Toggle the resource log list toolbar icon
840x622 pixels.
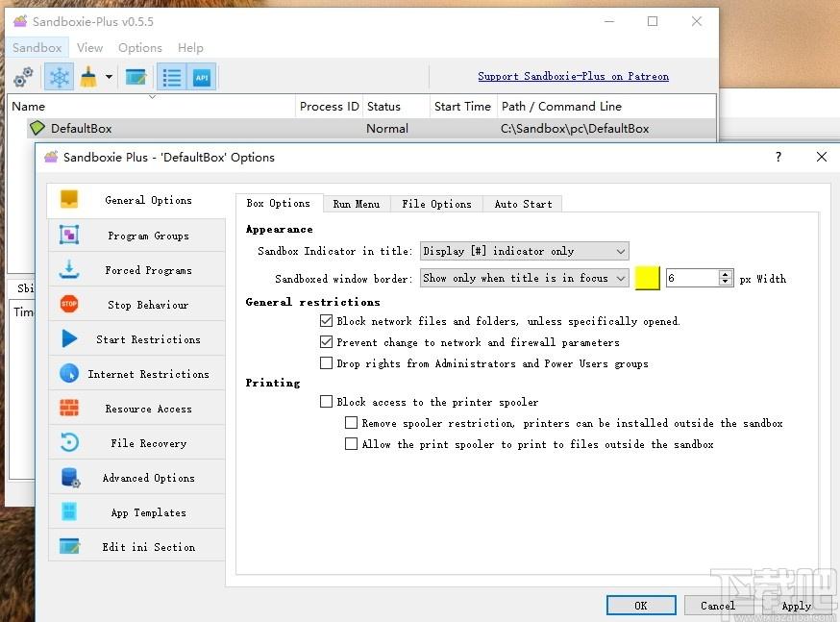[x=171, y=77]
